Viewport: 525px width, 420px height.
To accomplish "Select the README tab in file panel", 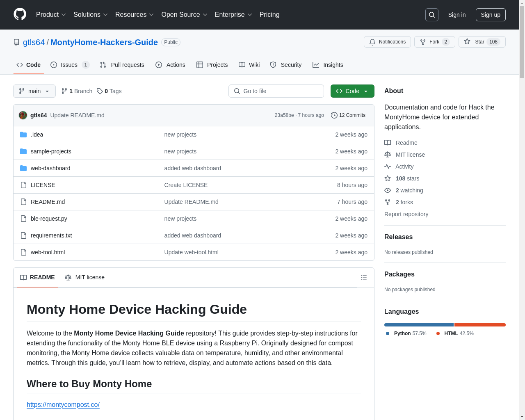I will 37,277.
